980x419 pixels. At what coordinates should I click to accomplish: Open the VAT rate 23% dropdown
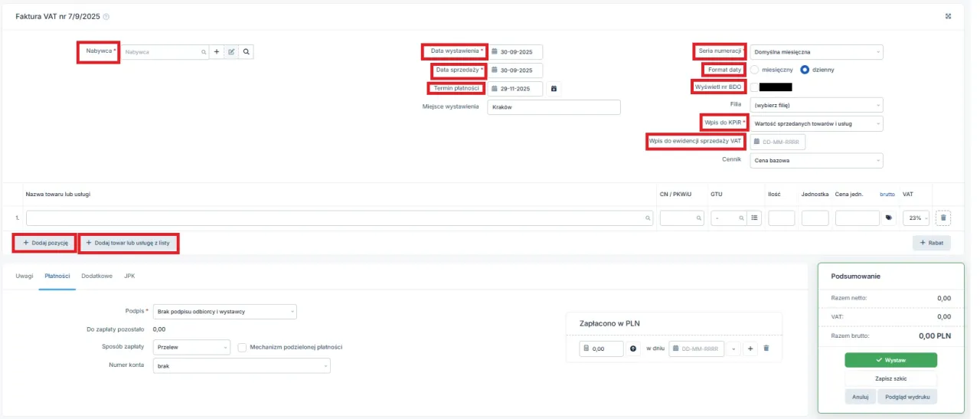point(916,218)
